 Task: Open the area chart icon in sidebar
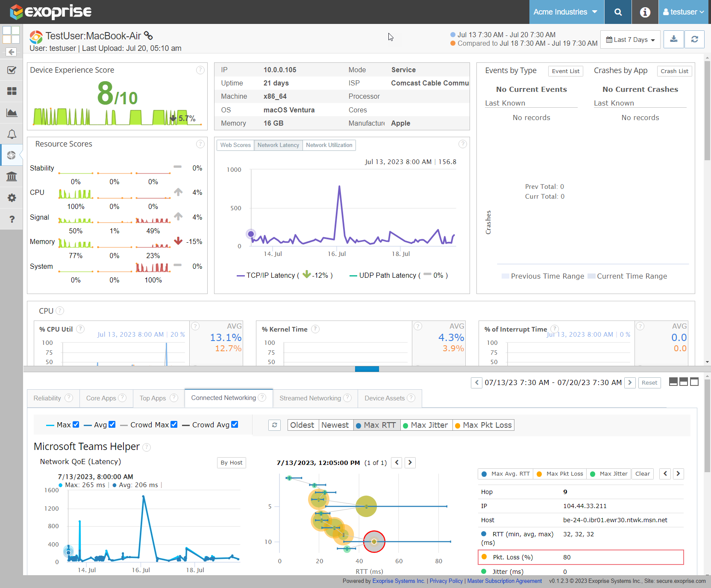[x=12, y=113]
